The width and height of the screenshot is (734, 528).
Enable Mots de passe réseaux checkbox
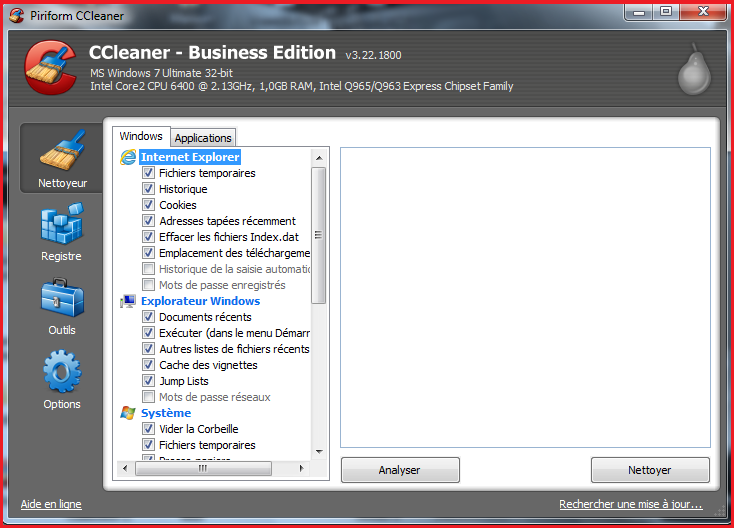[149, 397]
